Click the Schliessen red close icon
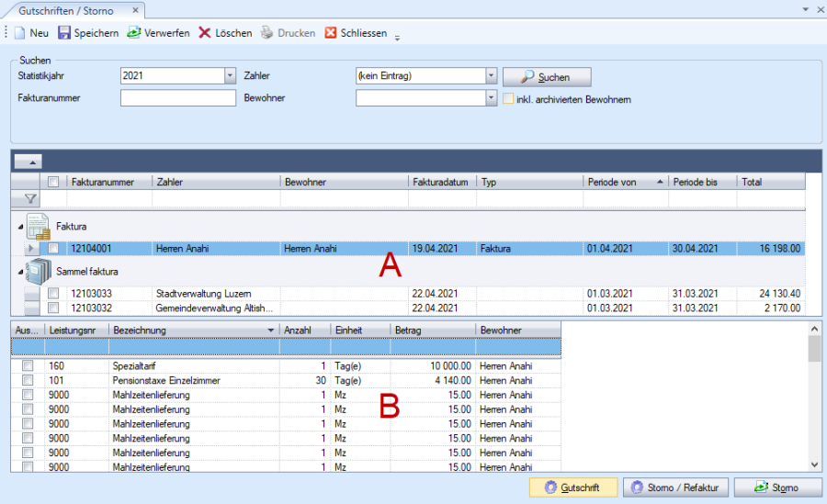Screen dimensions: 827x504 tap(331, 33)
